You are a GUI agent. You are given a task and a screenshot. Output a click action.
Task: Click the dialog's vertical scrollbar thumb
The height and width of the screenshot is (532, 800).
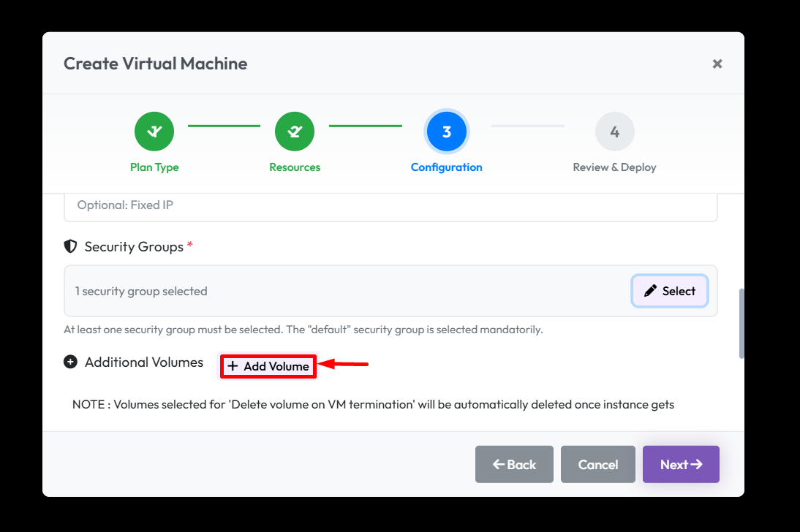(741, 323)
